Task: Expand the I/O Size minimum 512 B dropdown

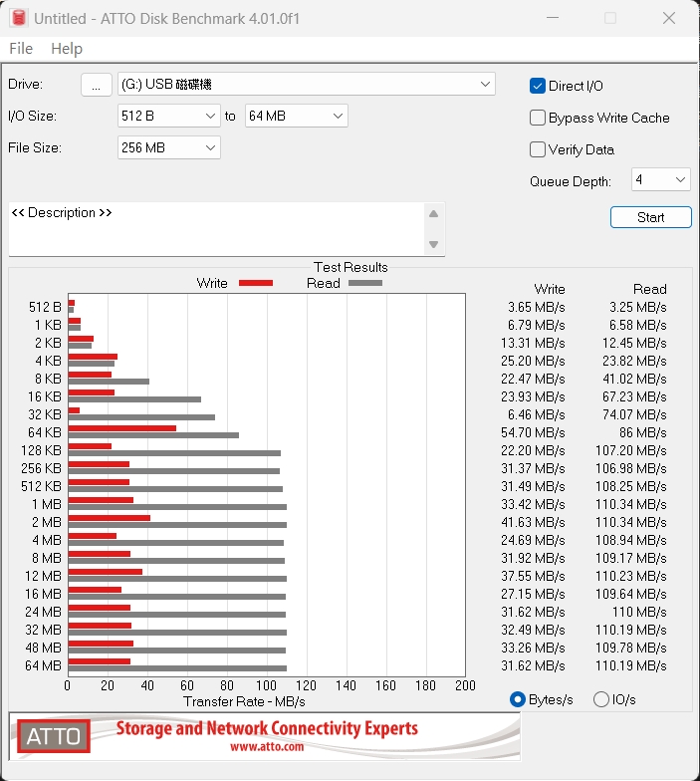Action: (x=168, y=116)
